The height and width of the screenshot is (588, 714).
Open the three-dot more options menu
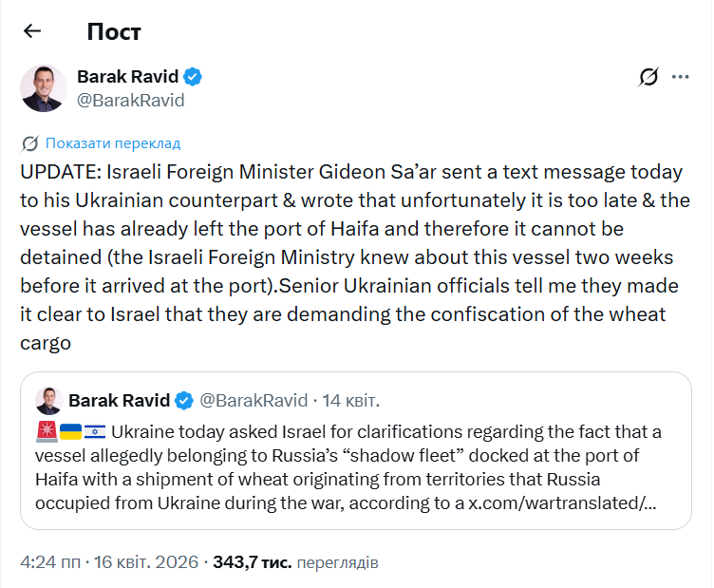(x=680, y=77)
